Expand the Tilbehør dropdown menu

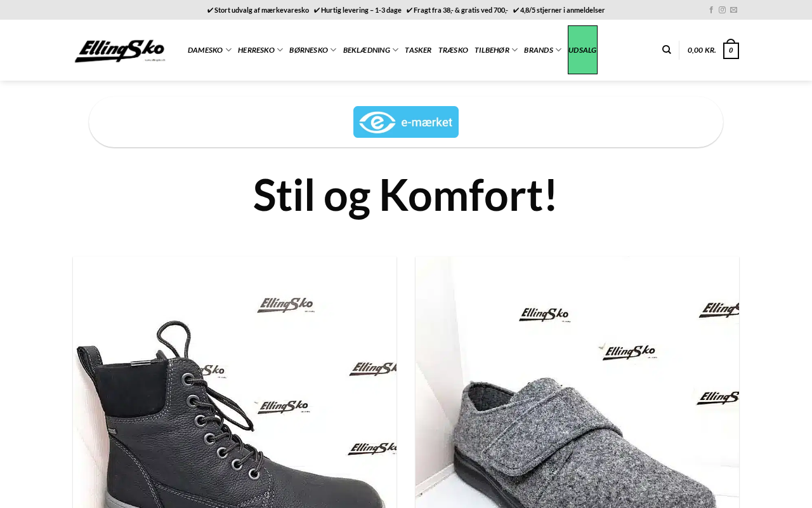[x=496, y=50]
